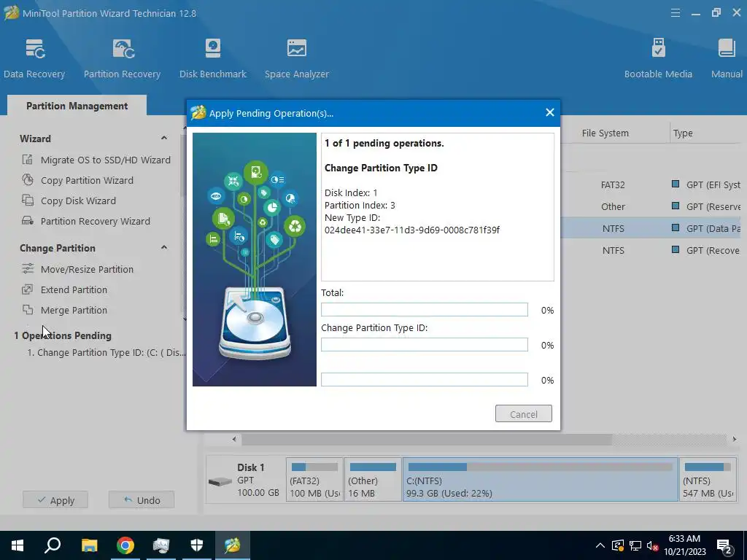Select the pending Change Partition Type ID operation
This screenshot has width=747, height=560.
click(x=107, y=353)
